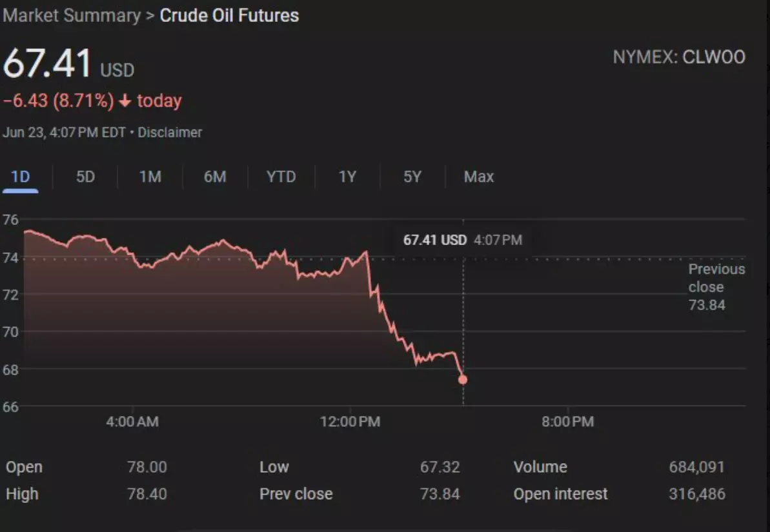The height and width of the screenshot is (532, 770).
Task: Navigate back to Market Summary
Action: pyautogui.click(x=71, y=15)
